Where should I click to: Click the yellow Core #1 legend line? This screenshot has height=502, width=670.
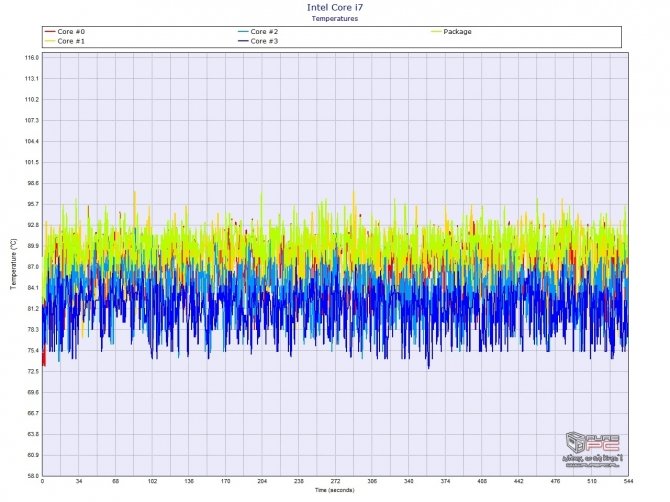50,41
